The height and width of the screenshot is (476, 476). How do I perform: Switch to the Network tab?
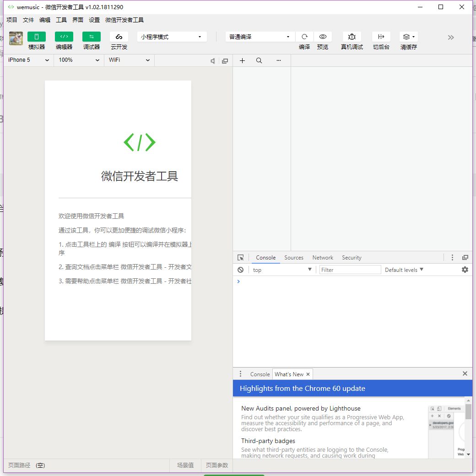click(323, 258)
